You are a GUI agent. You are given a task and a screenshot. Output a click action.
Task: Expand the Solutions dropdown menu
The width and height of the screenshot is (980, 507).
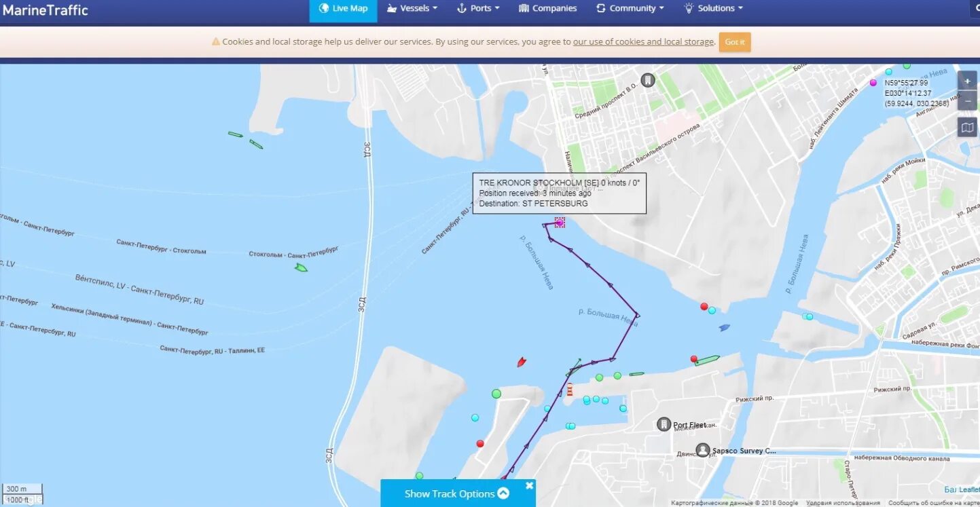[713, 9]
